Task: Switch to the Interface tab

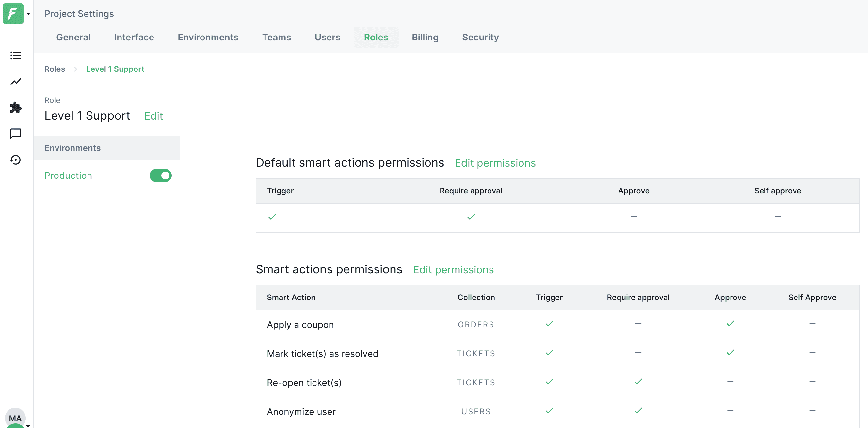Action: pyautogui.click(x=134, y=37)
